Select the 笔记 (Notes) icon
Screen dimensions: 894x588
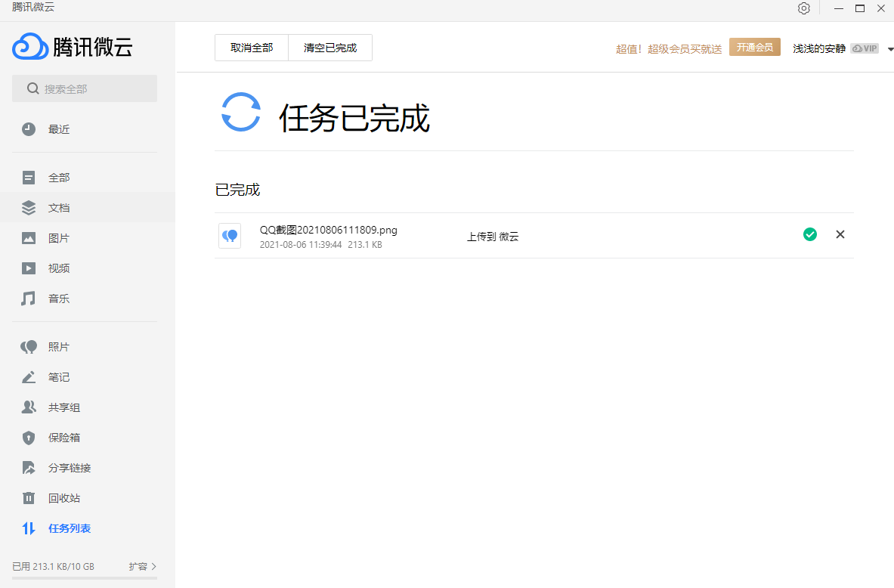point(28,376)
